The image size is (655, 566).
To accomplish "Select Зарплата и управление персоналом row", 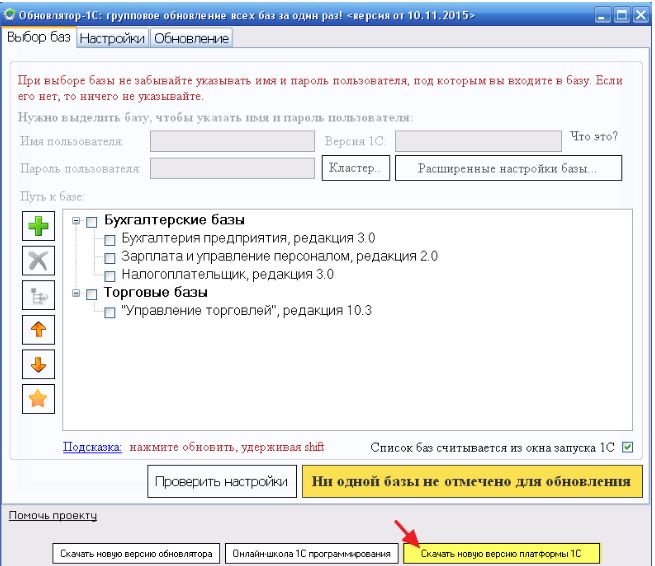I will point(279,256).
